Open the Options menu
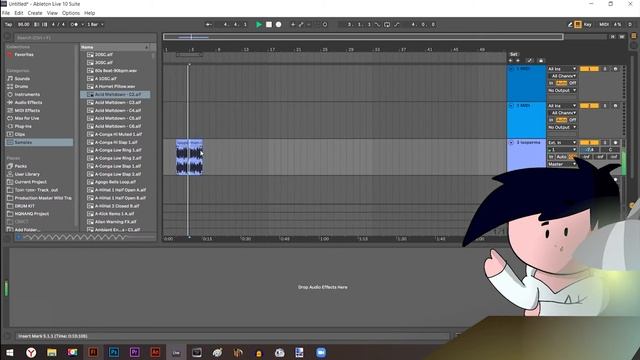 coord(71,13)
